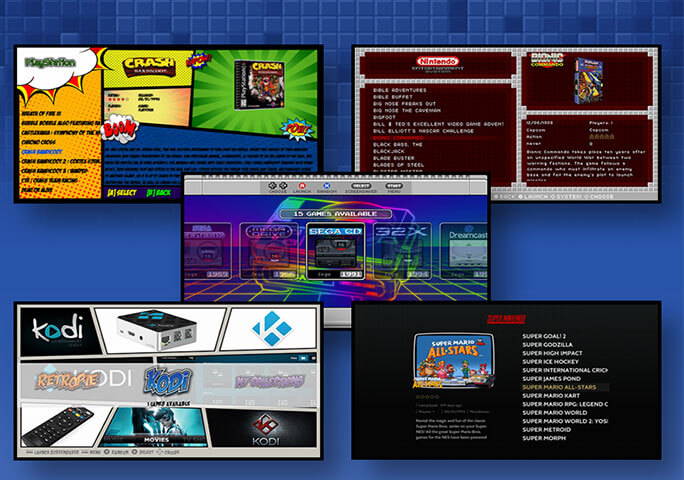Click the blue X button icon in Sega toolbar
684x480 pixels.
(327, 188)
